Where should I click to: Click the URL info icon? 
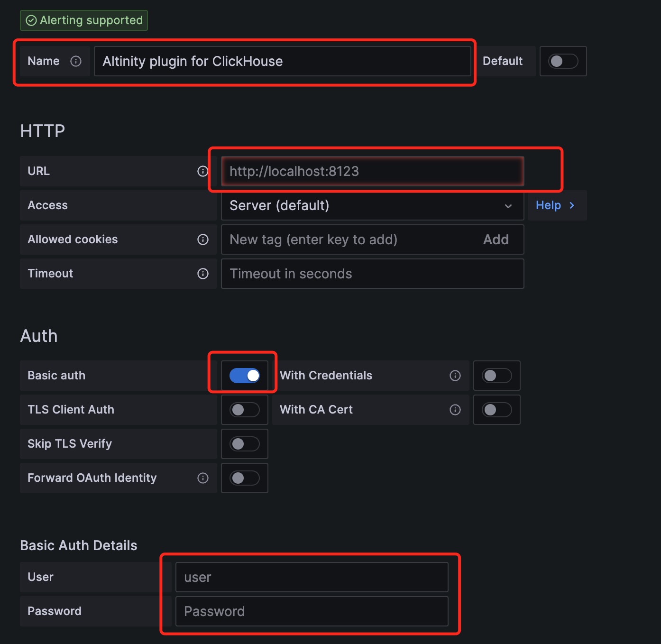click(203, 171)
